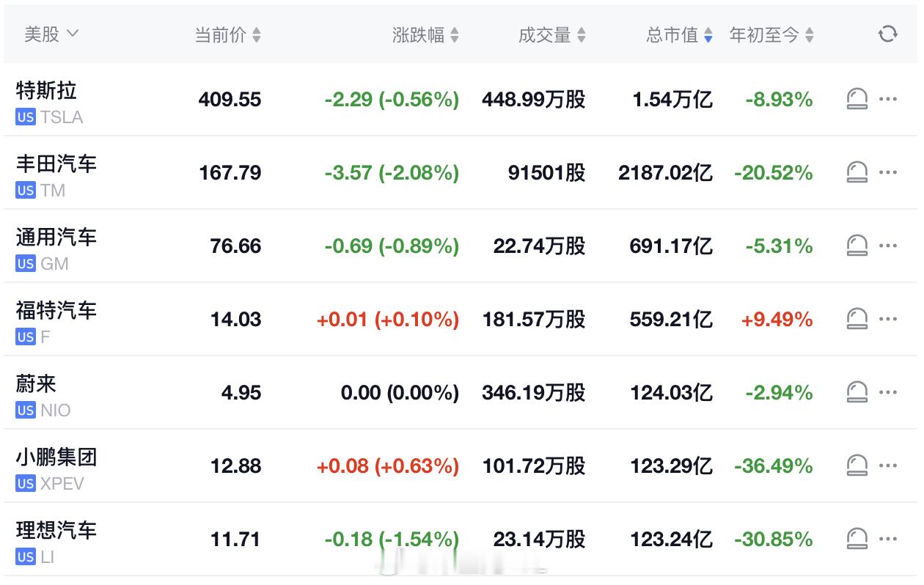
Task: Set an alert bell for 通用汽车 GM
Action: pos(857,246)
